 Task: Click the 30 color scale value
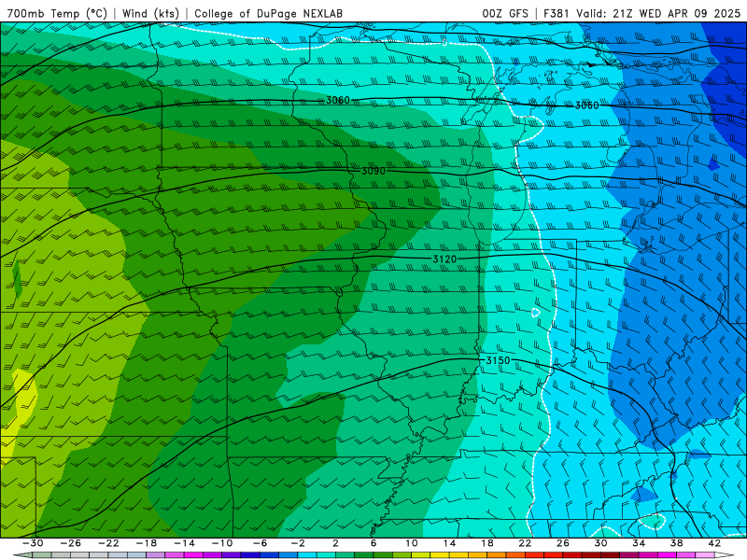(600, 543)
